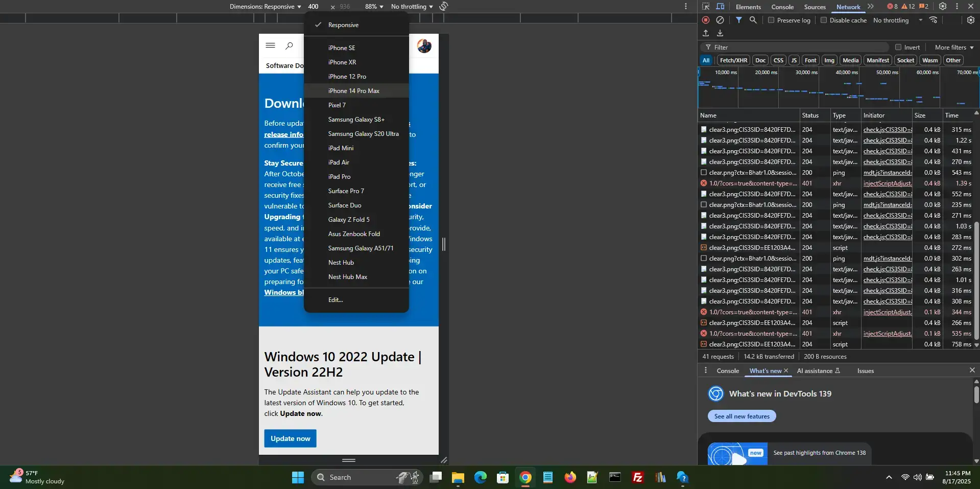Select Edit... in device menu

(356, 299)
